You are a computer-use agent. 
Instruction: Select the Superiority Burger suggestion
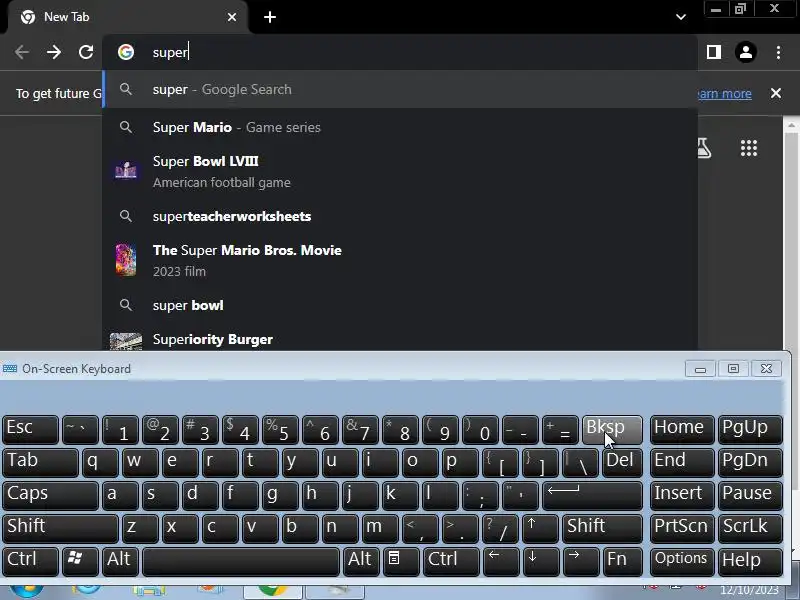point(400,339)
